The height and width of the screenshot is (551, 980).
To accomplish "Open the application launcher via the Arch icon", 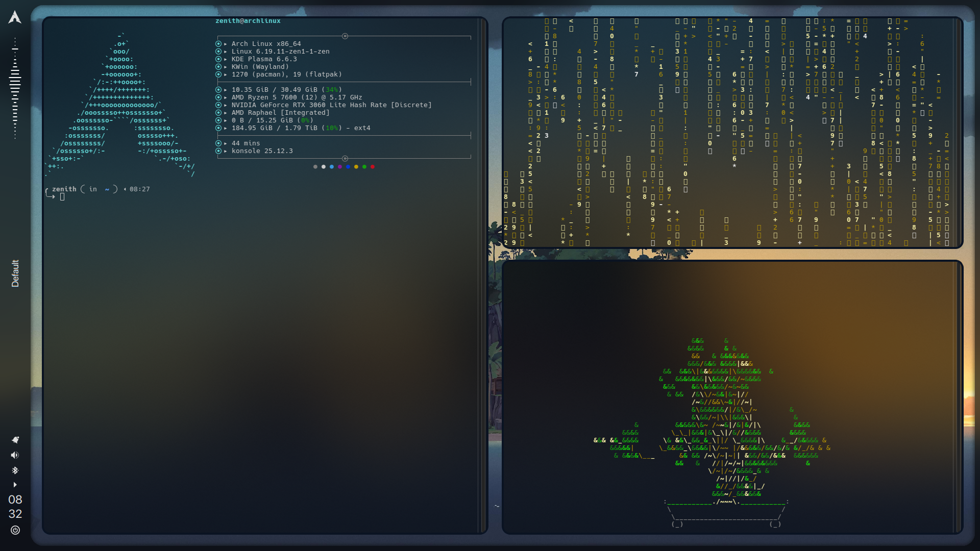I will [15, 17].
